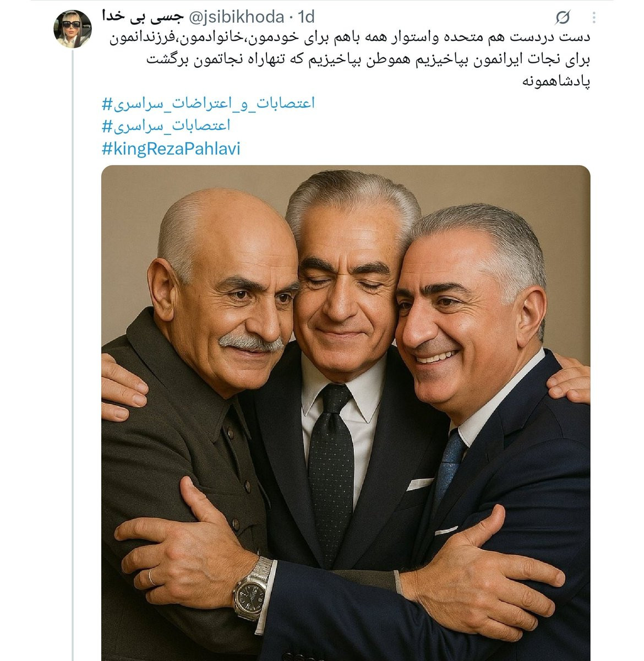Click the white pocket square on the dark suit

click(419, 484)
